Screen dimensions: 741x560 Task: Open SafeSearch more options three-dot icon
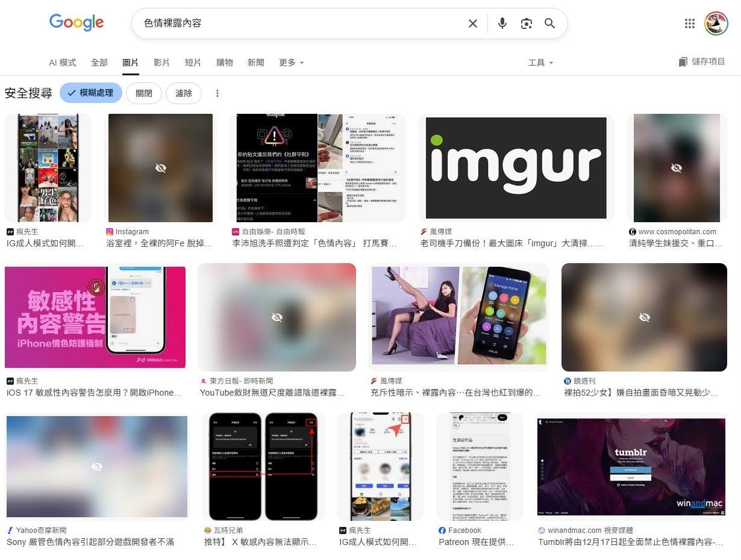(x=217, y=93)
